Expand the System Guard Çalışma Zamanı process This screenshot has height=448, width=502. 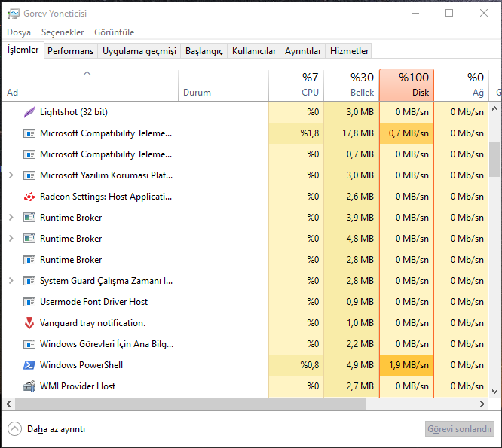tap(11, 281)
